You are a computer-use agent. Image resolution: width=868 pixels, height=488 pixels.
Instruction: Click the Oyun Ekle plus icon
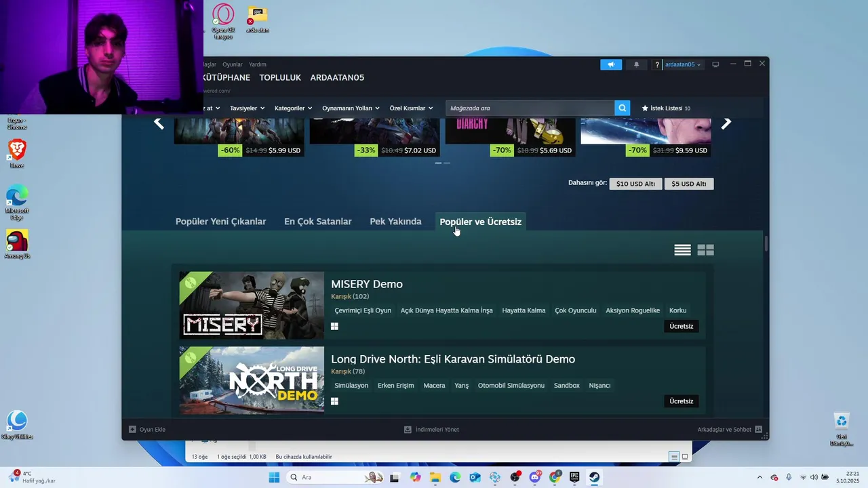pos(132,429)
